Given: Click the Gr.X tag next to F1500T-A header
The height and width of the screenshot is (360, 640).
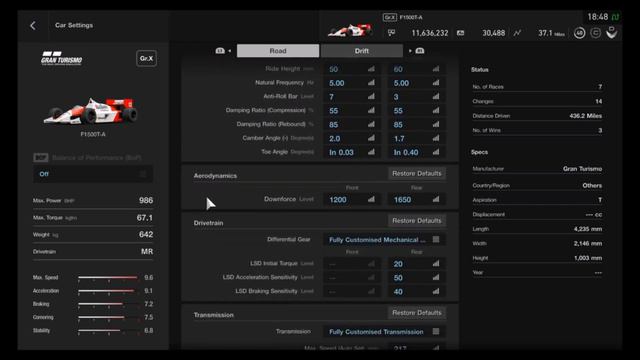Looking at the screenshot, I should [390, 17].
